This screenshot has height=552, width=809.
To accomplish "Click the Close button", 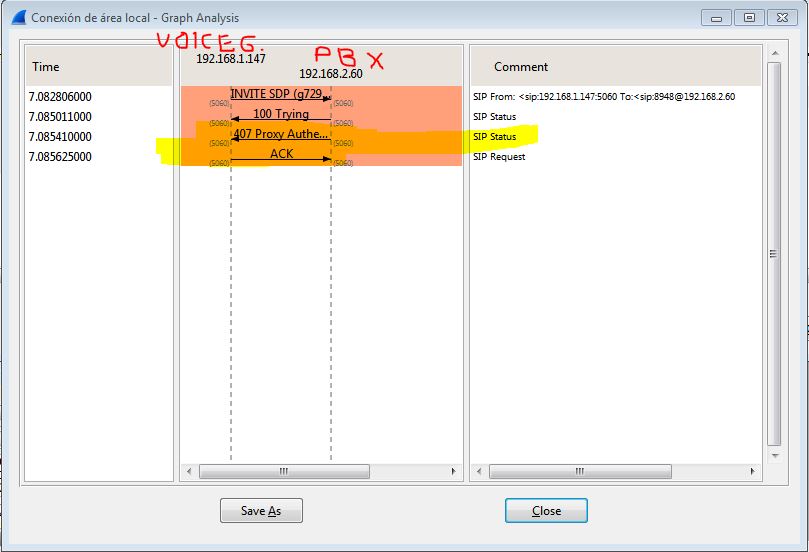I will point(546,511).
